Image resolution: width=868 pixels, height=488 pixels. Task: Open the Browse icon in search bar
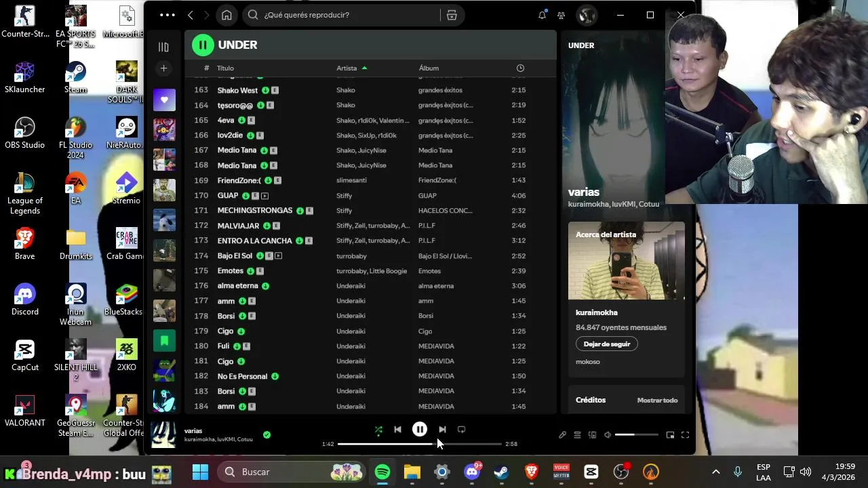452,15
